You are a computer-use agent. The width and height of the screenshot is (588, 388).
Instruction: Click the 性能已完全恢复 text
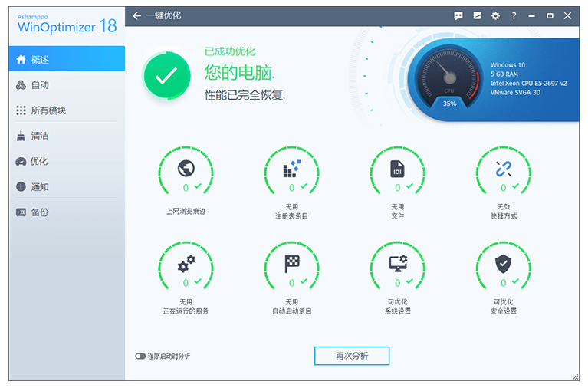245,95
